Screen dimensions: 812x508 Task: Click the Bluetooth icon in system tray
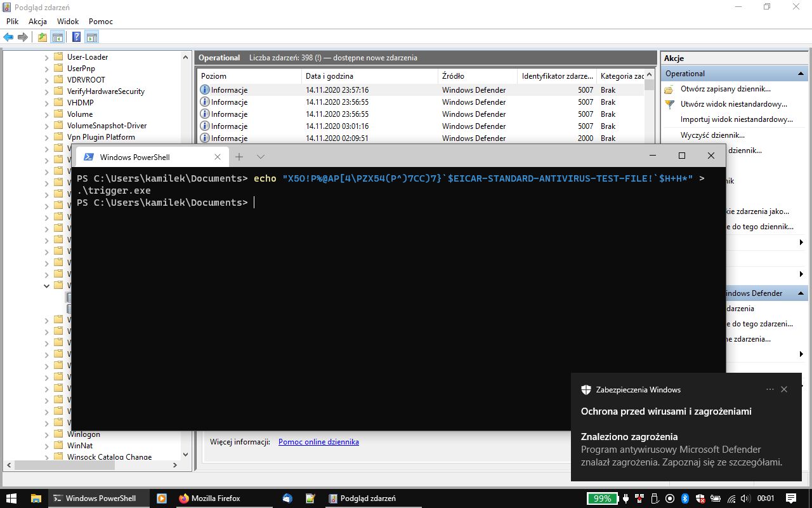(x=684, y=498)
